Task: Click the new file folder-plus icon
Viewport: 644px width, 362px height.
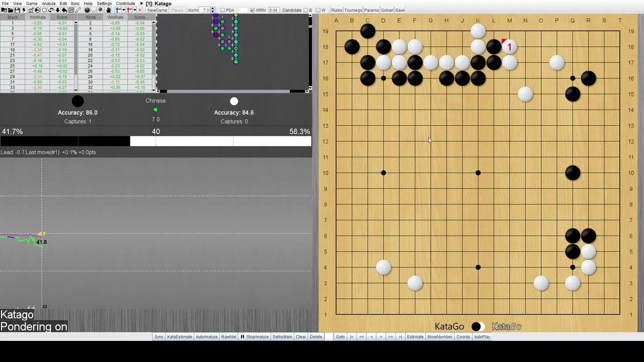Action: click(4, 10)
